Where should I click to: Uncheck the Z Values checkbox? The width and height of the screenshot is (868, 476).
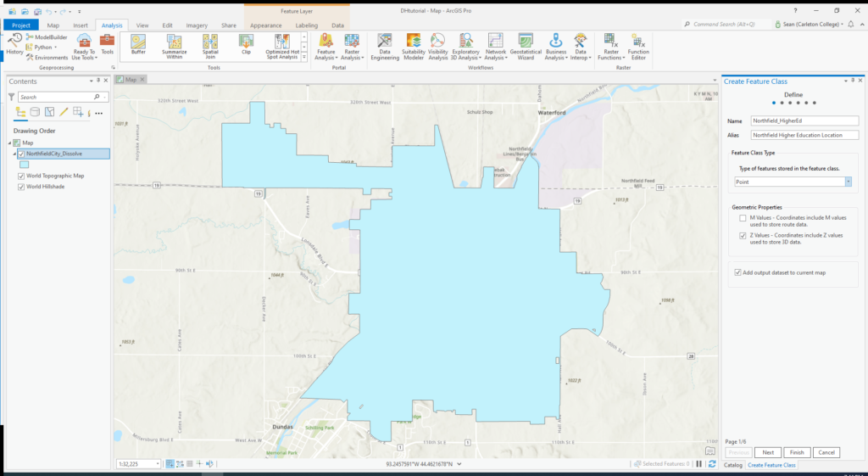(743, 236)
